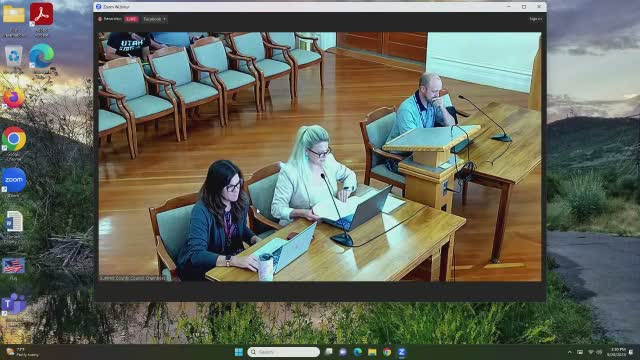
Task: Expand the hidden system tray icons
Action: 569,352
